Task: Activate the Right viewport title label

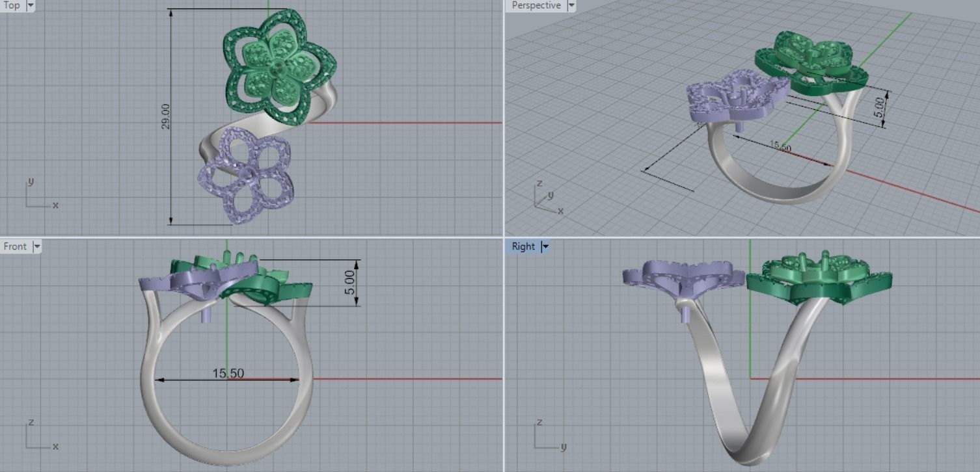Action: pos(523,246)
